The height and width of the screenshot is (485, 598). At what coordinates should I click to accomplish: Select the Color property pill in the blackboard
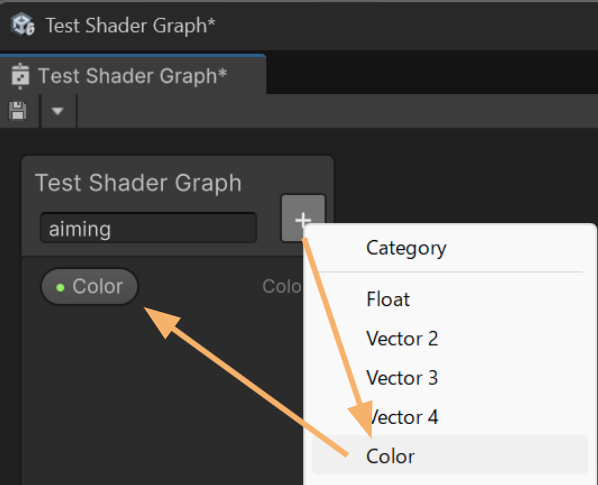point(90,287)
